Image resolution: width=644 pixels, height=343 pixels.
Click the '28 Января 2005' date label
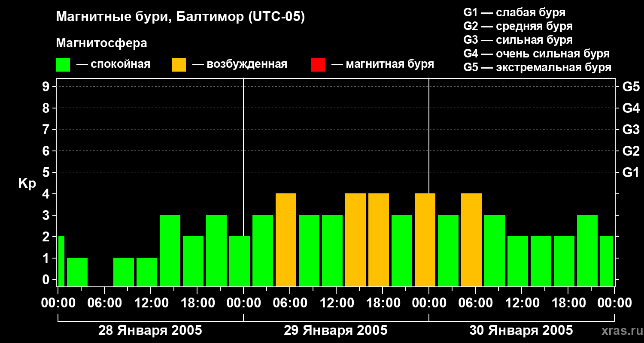(150, 331)
